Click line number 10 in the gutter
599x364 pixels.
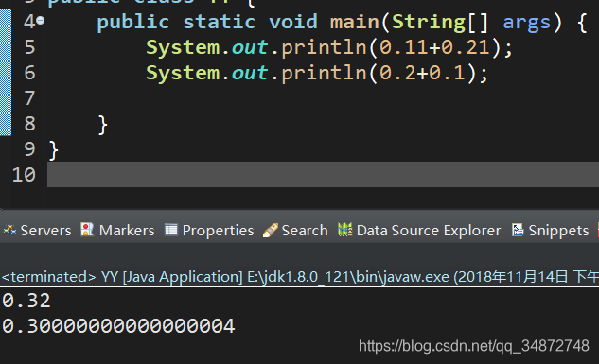24,175
